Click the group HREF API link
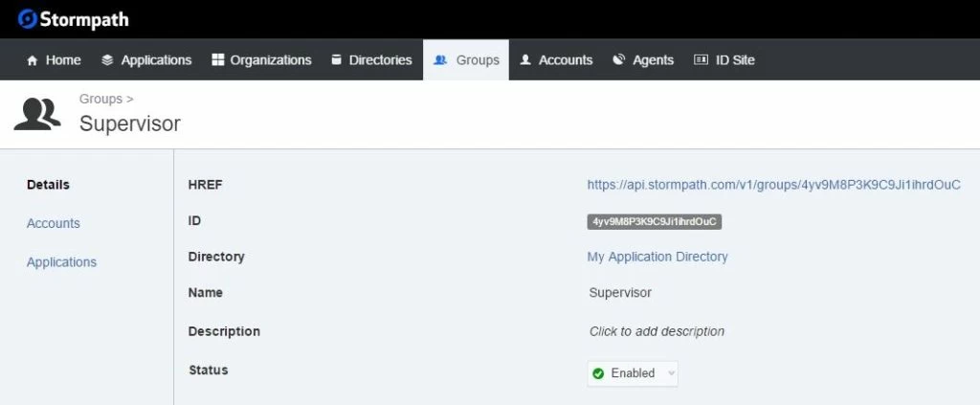Screen dimensions: 980x405 pyautogui.click(x=773, y=185)
